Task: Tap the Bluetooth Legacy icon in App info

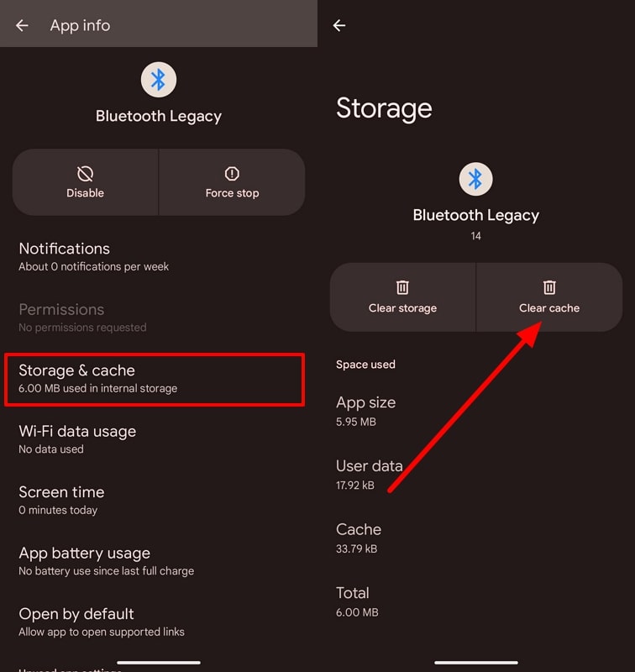Action: 159,80
